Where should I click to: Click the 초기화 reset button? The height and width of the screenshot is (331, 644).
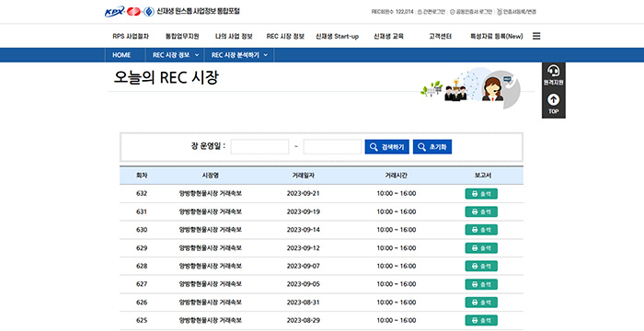tap(432, 147)
